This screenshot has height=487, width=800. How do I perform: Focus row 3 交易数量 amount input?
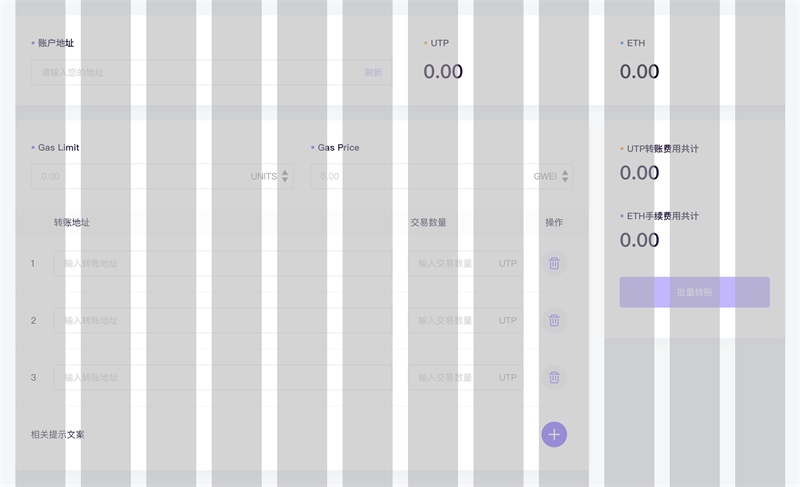pyautogui.click(x=466, y=377)
